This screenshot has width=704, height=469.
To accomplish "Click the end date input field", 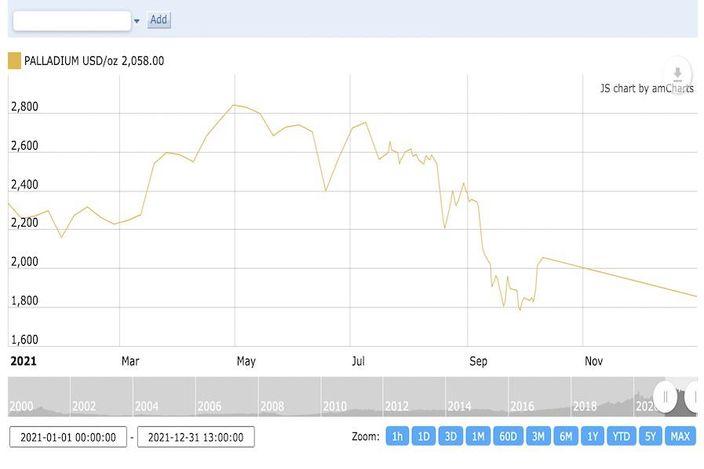I will click(195, 437).
